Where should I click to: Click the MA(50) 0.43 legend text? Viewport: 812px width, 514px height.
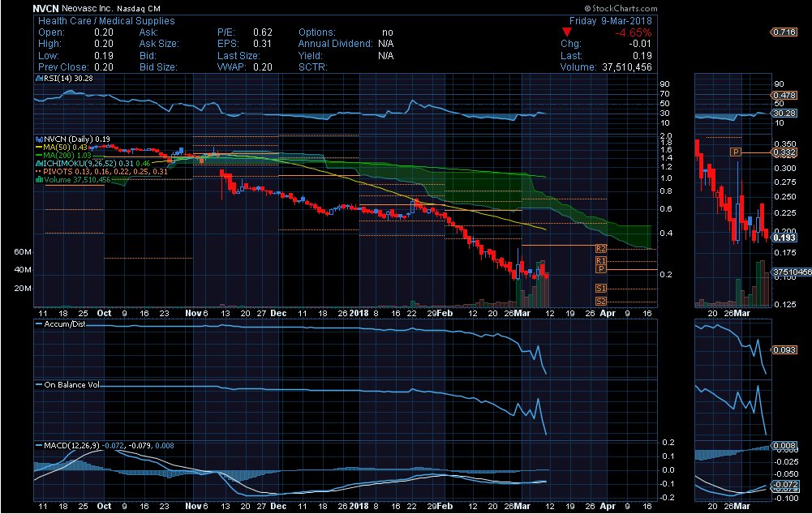(x=65, y=148)
